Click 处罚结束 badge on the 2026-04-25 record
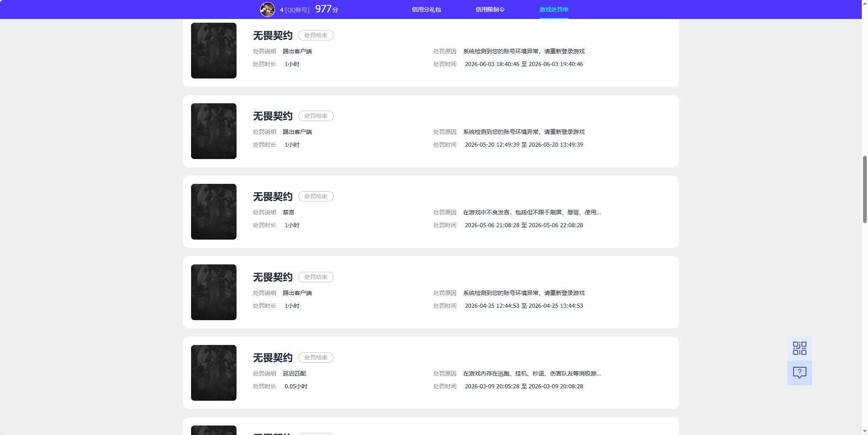The image size is (868, 435). click(x=316, y=277)
